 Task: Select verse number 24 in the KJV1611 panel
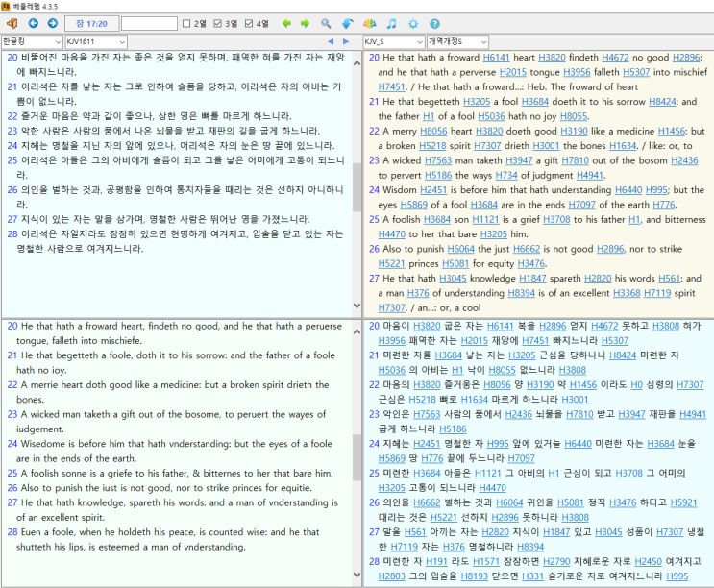click(12, 444)
